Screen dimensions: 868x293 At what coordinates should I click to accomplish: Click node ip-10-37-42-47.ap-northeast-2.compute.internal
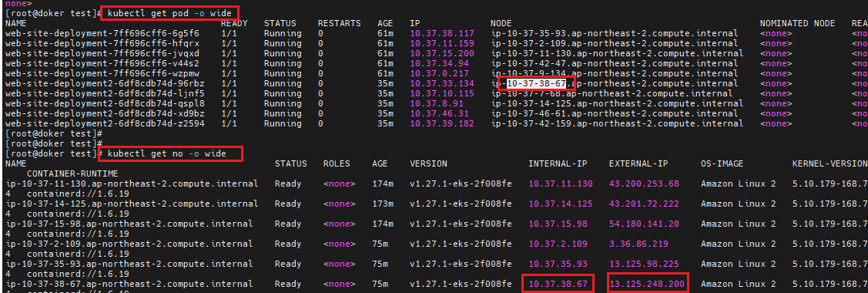pyautogui.click(x=615, y=63)
